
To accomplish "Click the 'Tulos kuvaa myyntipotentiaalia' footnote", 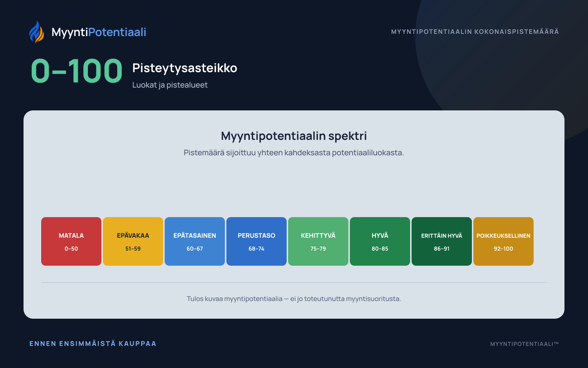I will click(x=294, y=299).
